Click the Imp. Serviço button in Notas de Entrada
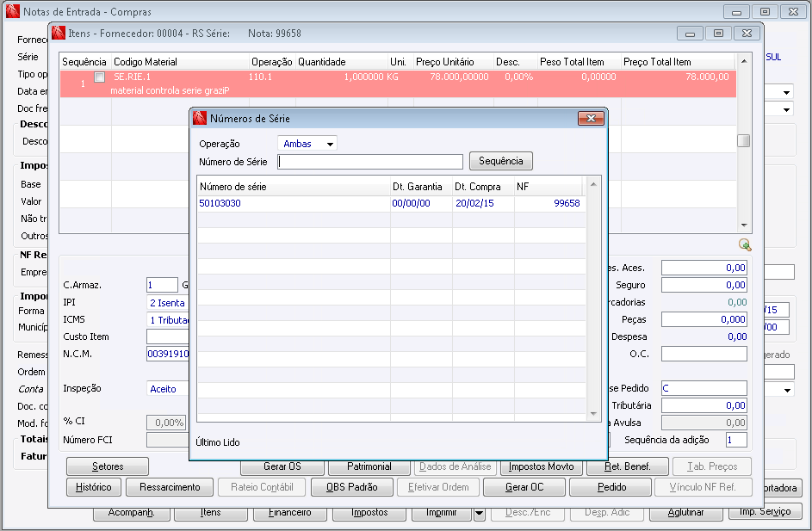Screen dimensions: 812x531 coord(765,512)
